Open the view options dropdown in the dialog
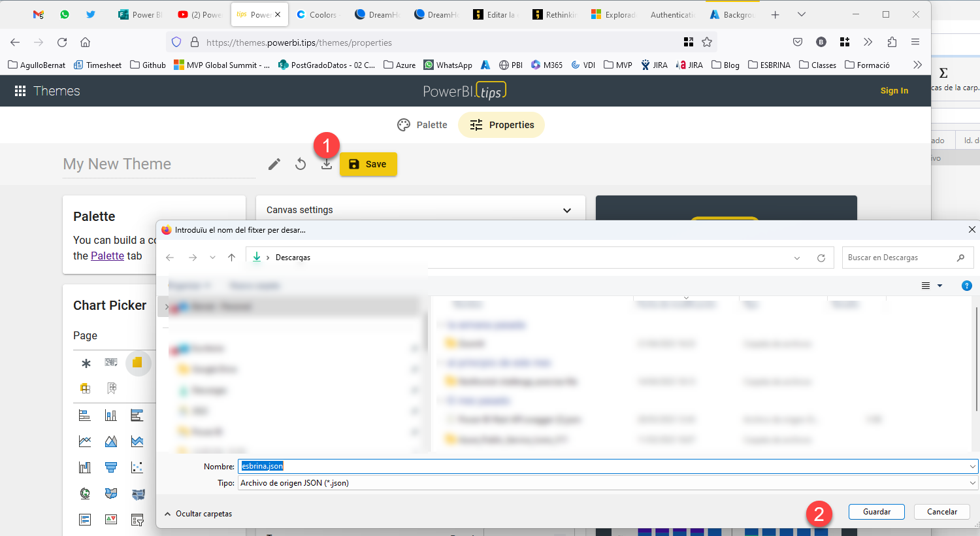The height and width of the screenshot is (536, 980). coord(939,286)
